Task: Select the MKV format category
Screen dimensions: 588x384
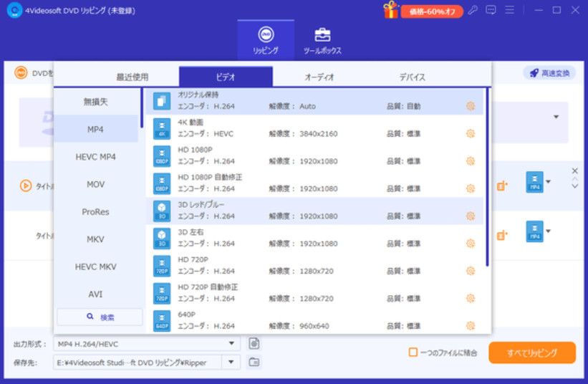Action: coord(96,239)
